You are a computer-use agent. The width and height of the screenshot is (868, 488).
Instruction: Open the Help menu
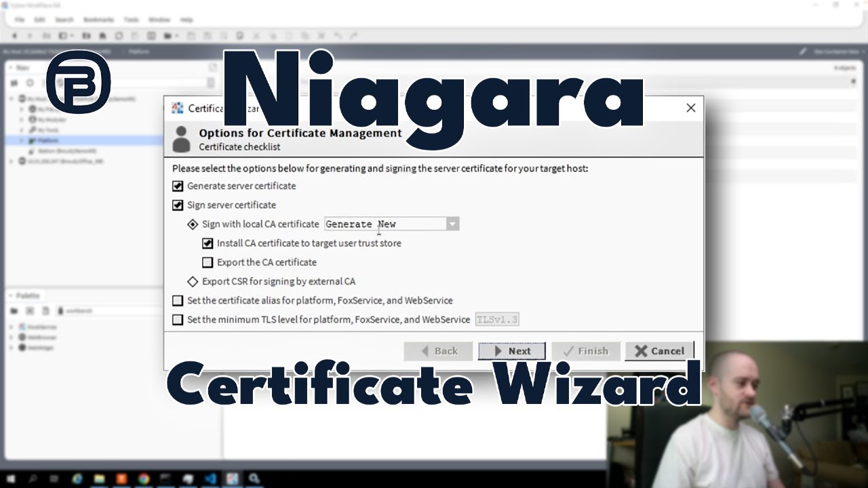(186, 20)
